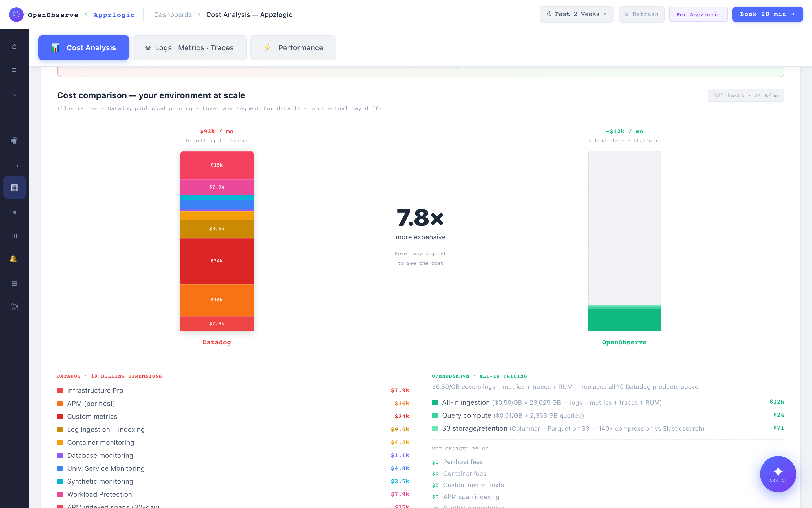The image size is (812, 508).
Task: Click the Ask AI floating button
Action: [x=778, y=474]
